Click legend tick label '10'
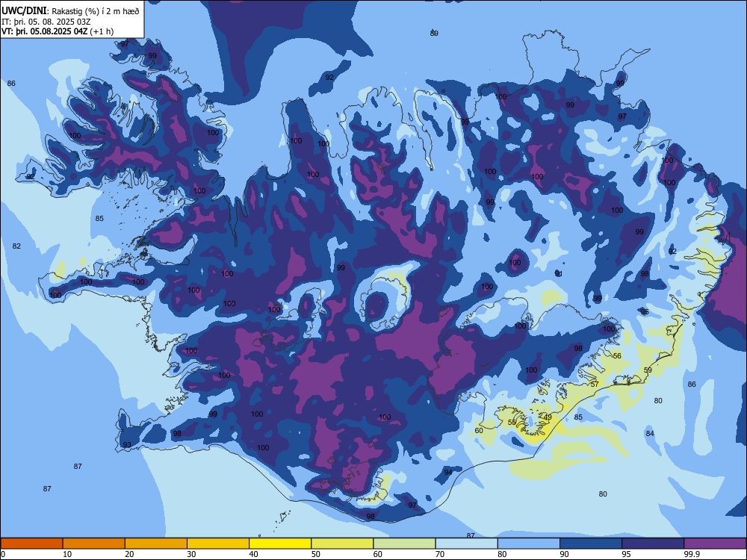Image resolution: width=747 pixels, height=560 pixels. [67, 554]
